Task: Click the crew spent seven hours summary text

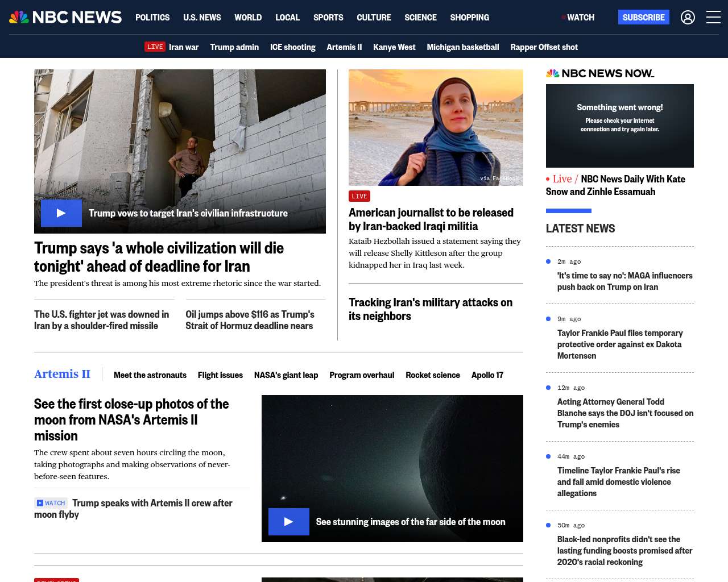Action: 132,464
